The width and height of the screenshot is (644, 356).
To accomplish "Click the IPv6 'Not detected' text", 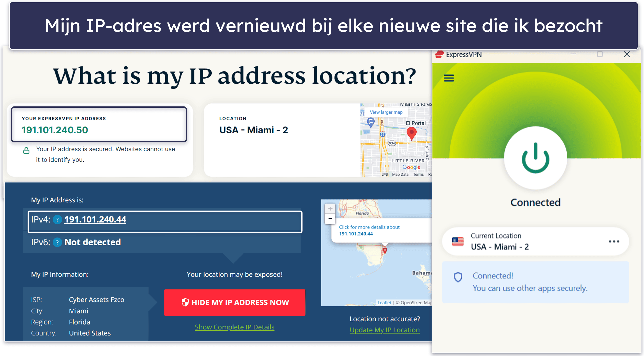I will (92, 242).
